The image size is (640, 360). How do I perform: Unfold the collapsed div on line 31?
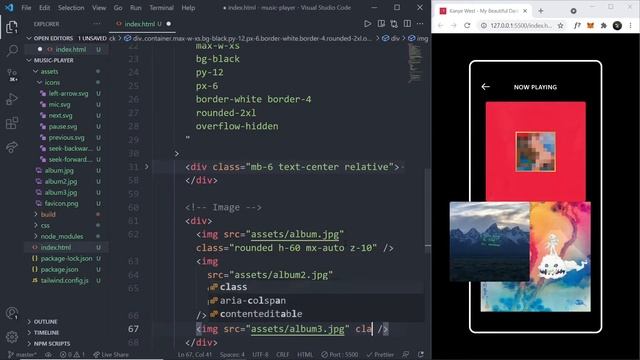point(147,167)
